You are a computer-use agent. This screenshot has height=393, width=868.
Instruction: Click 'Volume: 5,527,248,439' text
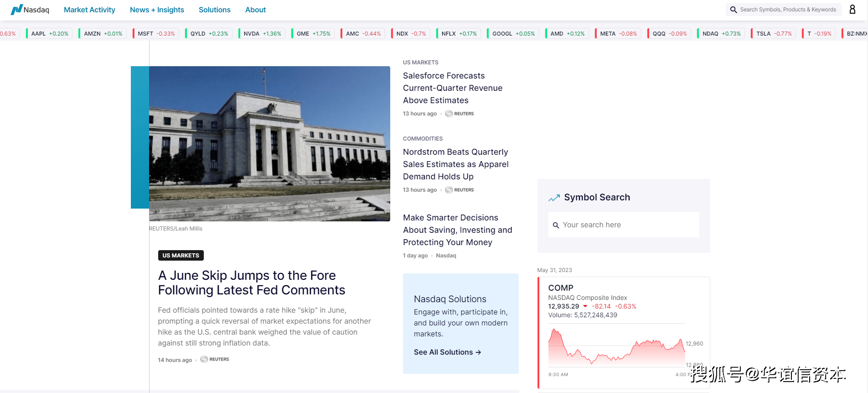coord(583,315)
